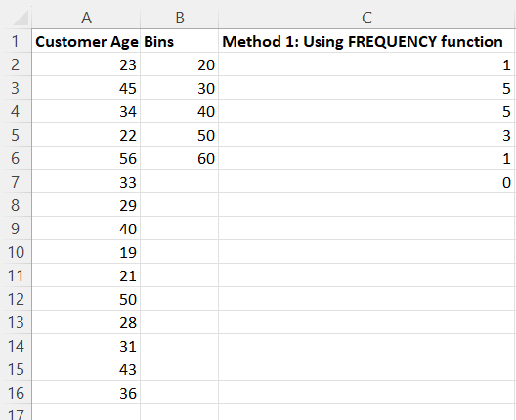This screenshot has width=516, height=420.
Task: Select row 8 header
Action: pos(16,205)
